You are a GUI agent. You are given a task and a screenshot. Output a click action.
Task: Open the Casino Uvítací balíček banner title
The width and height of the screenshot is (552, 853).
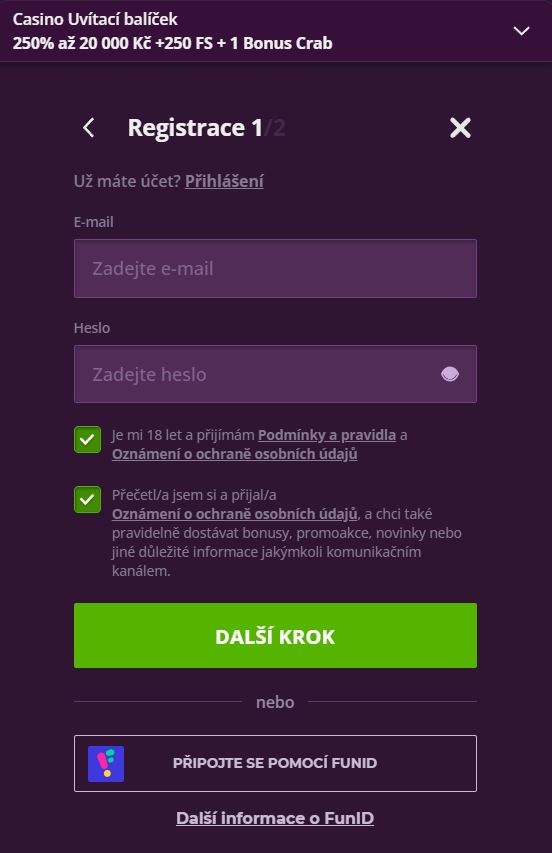click(x=95, y=19)
